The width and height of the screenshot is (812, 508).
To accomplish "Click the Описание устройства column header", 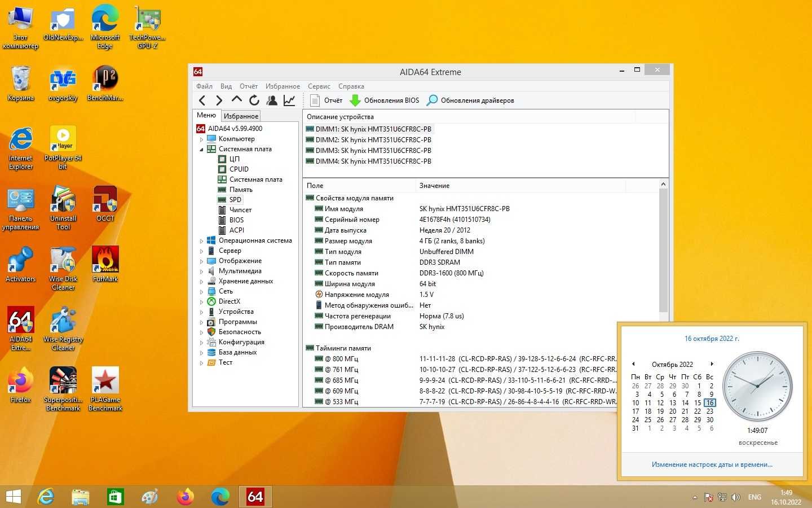I will (x=469, y=117).
